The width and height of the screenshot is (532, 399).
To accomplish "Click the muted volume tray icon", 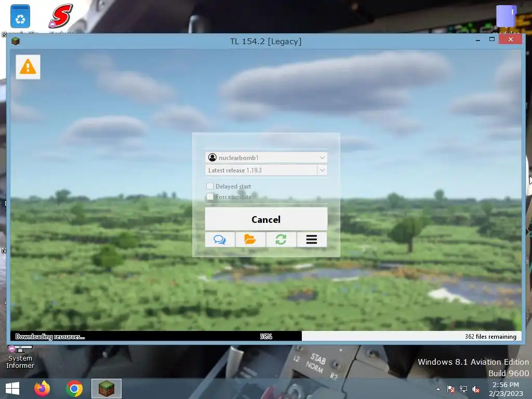I will (x=476, y=389).
